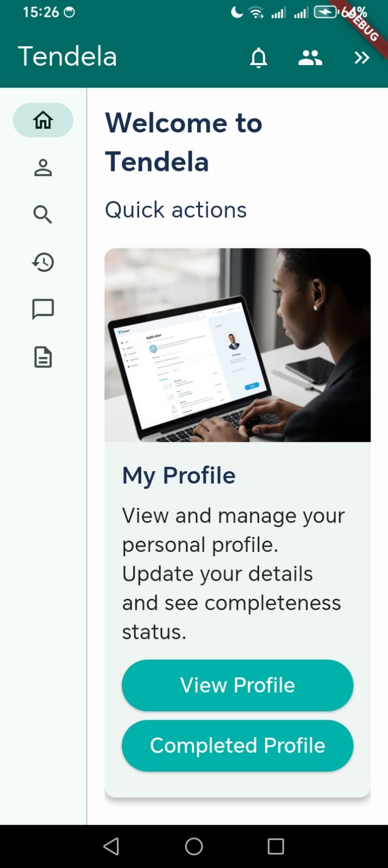Select the Home tab in sidebar

[43, 120]
